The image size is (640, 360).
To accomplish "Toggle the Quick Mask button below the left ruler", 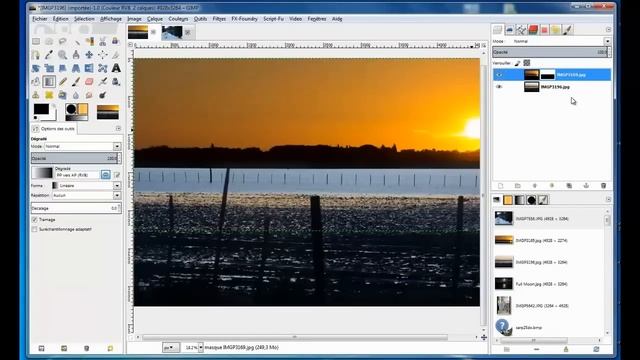I will pyautogui.click(x=131, y=337).
